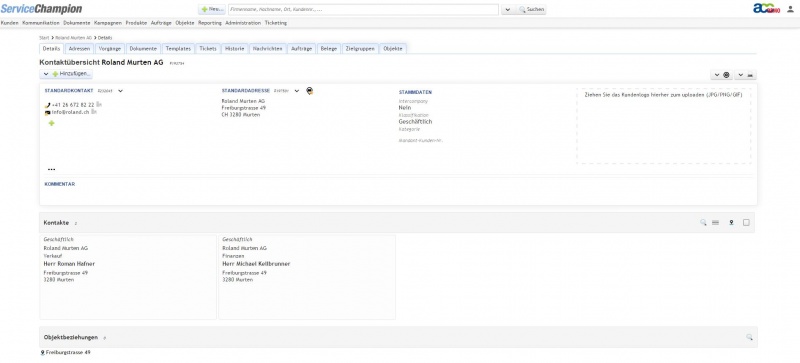Click the email icon before info@roland.ch

47,112
